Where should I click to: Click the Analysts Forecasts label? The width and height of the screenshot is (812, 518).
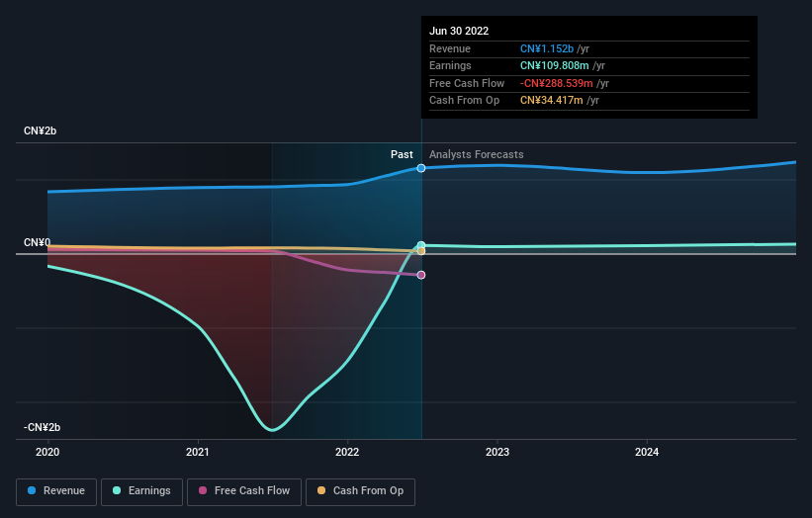[477, 155]
